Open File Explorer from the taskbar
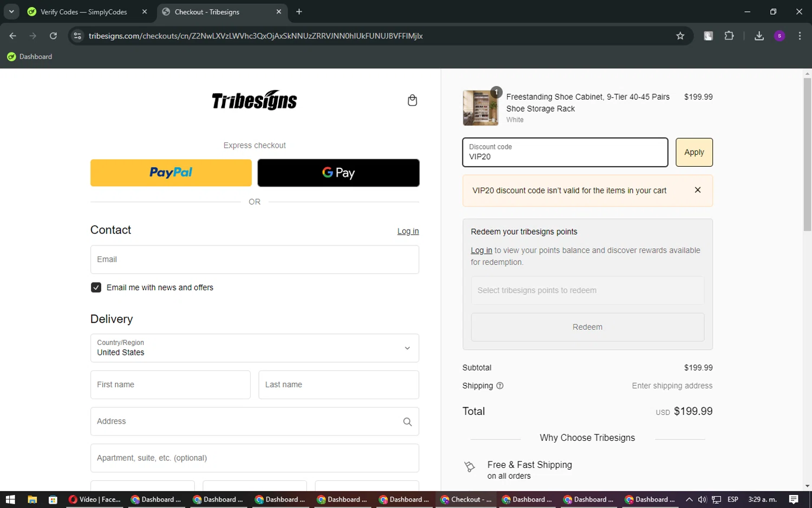 (x=32, y=499)
